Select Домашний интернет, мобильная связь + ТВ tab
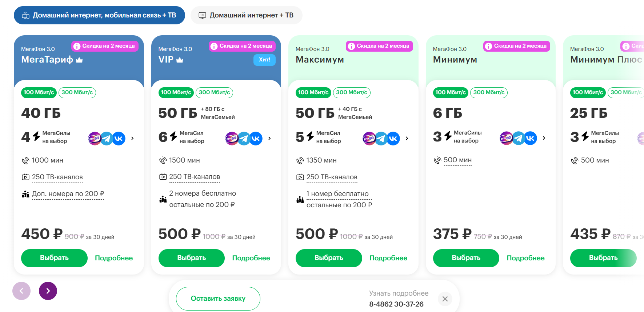644x312 pixels. [x=99, y=15]
